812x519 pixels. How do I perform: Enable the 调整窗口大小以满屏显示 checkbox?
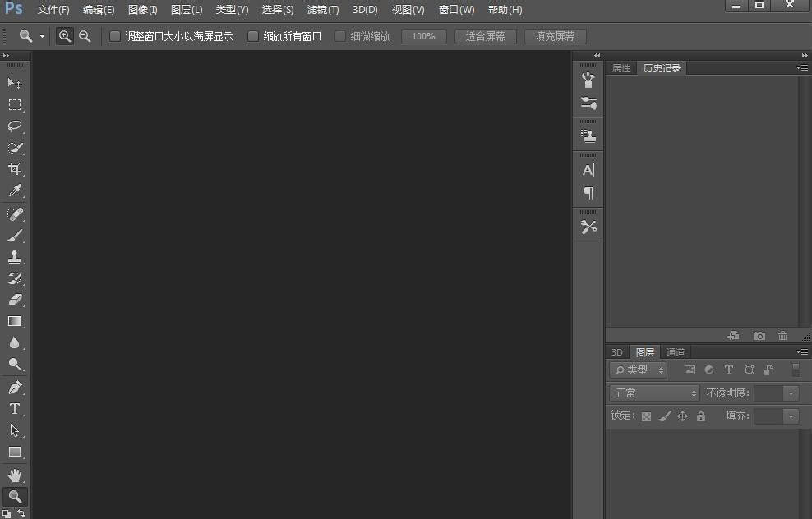[114, 36]
